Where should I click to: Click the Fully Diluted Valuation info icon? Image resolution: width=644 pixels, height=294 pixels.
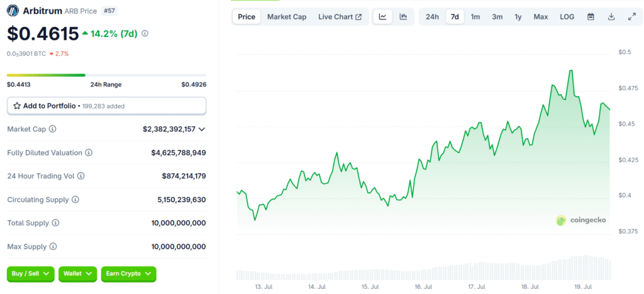click(x=89, y=152)
